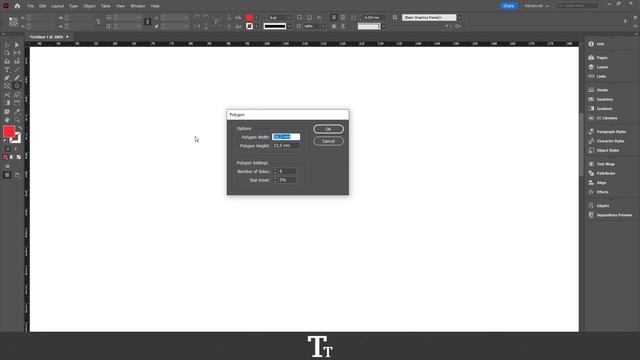The height and width of the screenshot is (360, 640).
Task: Open the Advanced workspace dropdown
Action: (536, 6)
